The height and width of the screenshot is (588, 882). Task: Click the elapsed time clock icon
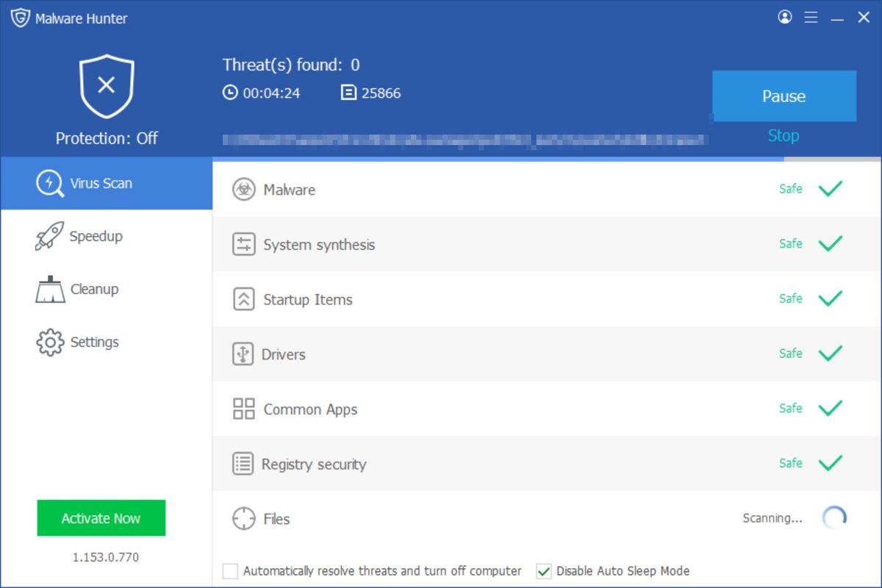[230, 93]
